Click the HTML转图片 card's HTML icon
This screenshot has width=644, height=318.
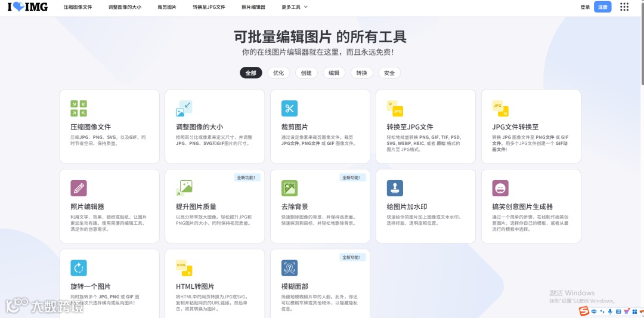coord(184,268)
